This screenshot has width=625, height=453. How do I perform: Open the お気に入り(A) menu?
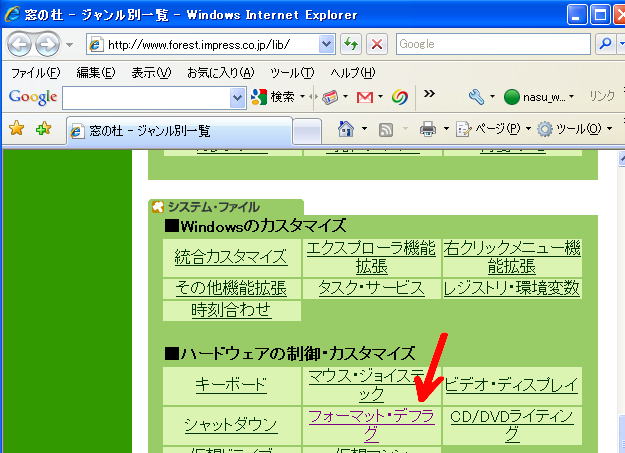point(220,73)
